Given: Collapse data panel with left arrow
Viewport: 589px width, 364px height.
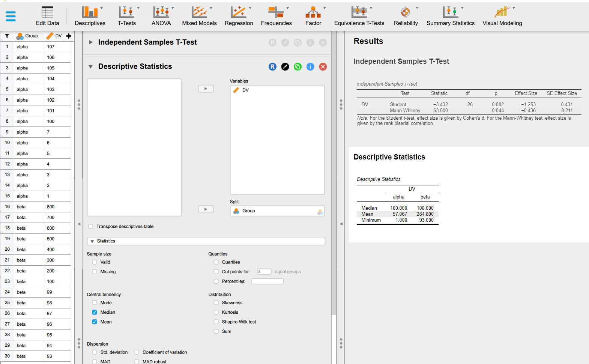Looking at the screenshot, I should coord(79,224).
